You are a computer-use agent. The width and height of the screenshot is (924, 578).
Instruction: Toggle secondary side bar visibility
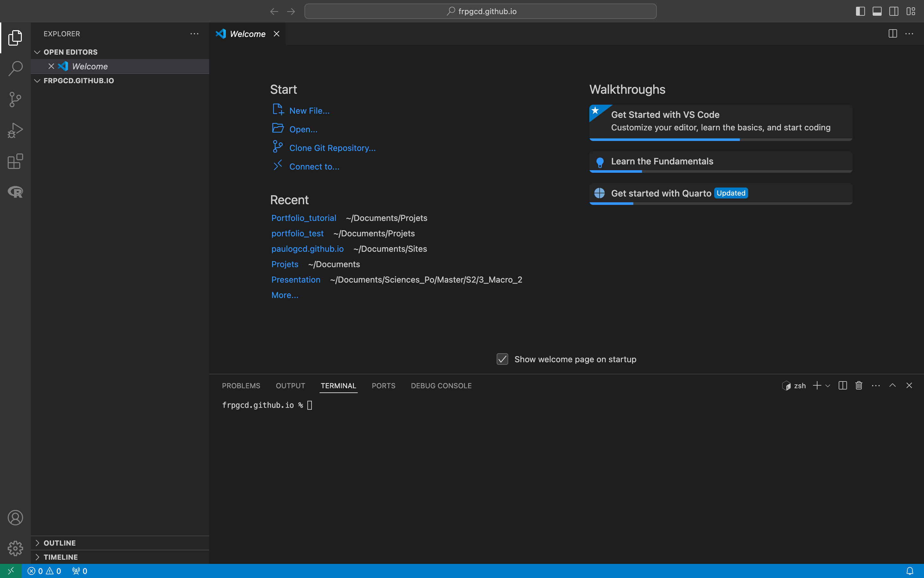894,12
